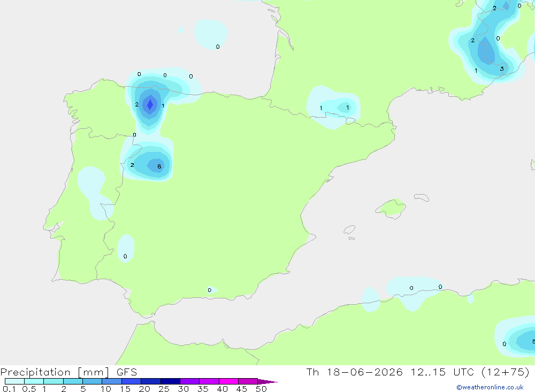Pick the 25–30 mm dark navy legend swatch
Screen dimensions: 535x392
pyautogui.click(x=170, y=381)
